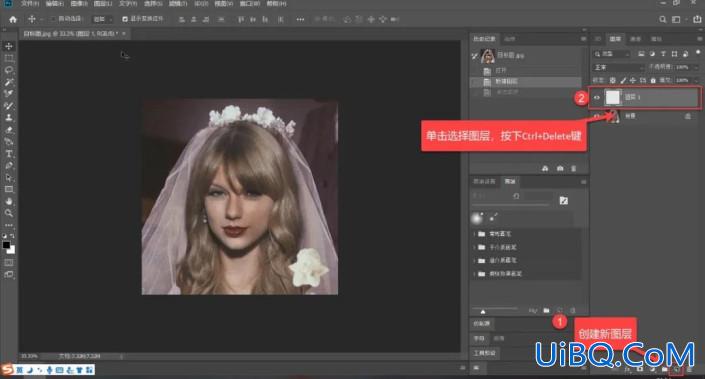Toggle lock image pixels brush icon
This screenshot has height=379, width=705.
coord(623,80)
